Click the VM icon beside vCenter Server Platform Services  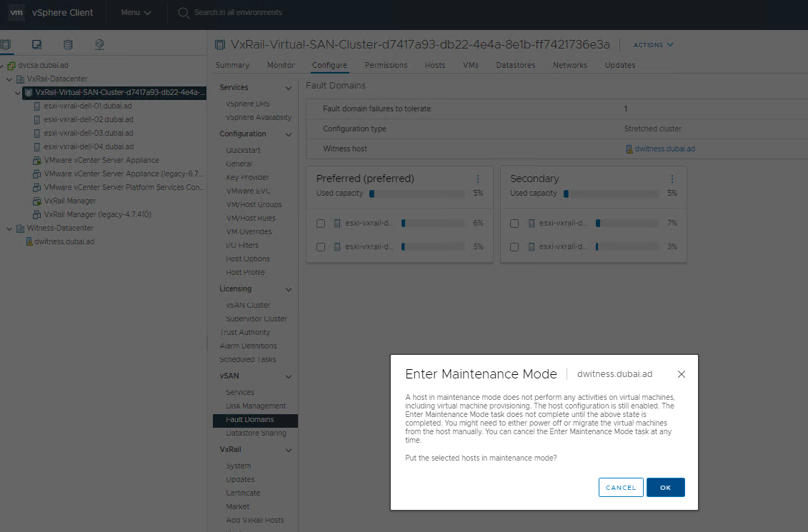click(x=36, y=188)
